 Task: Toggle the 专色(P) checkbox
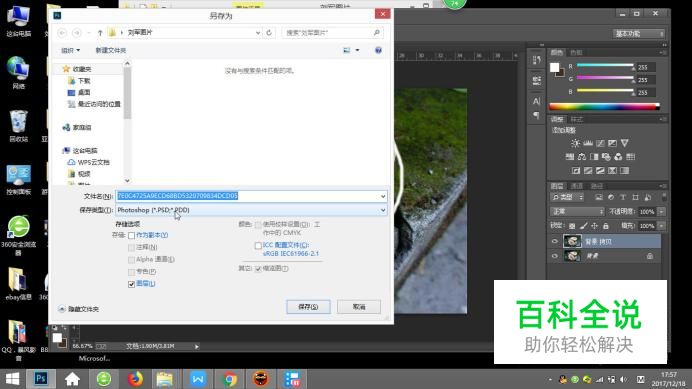click(132, 272)
